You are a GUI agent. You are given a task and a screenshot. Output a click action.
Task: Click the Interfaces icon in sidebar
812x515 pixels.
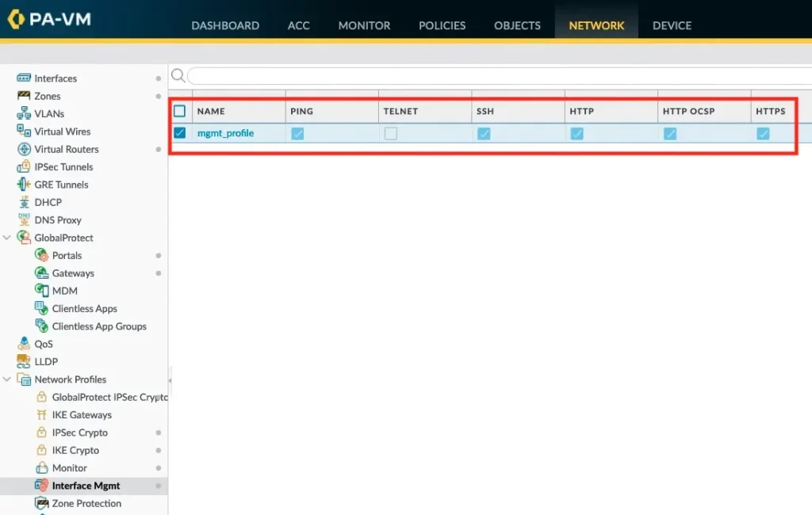coord(24,78)
